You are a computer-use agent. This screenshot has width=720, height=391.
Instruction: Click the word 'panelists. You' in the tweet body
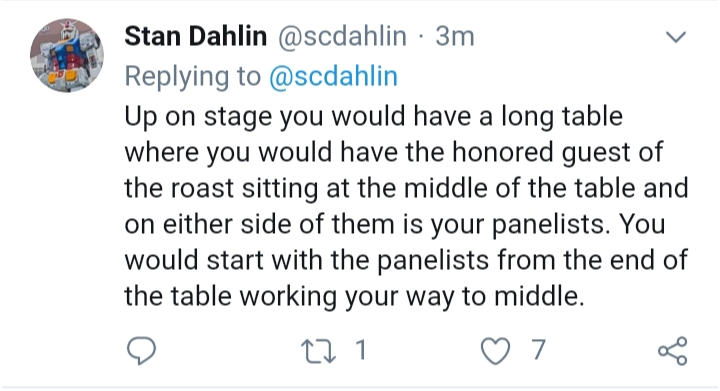tap(579, 224)
